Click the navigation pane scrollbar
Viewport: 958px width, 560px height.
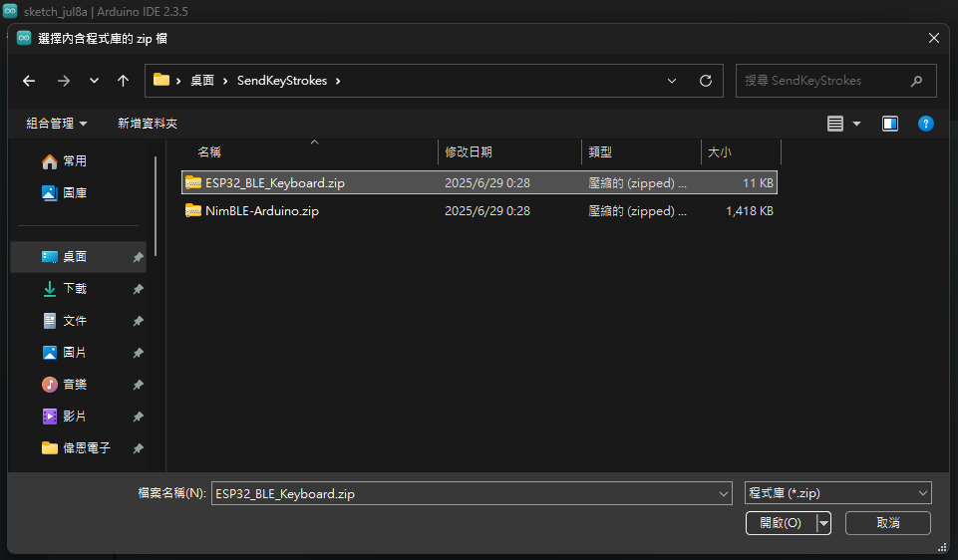(156, 206)
